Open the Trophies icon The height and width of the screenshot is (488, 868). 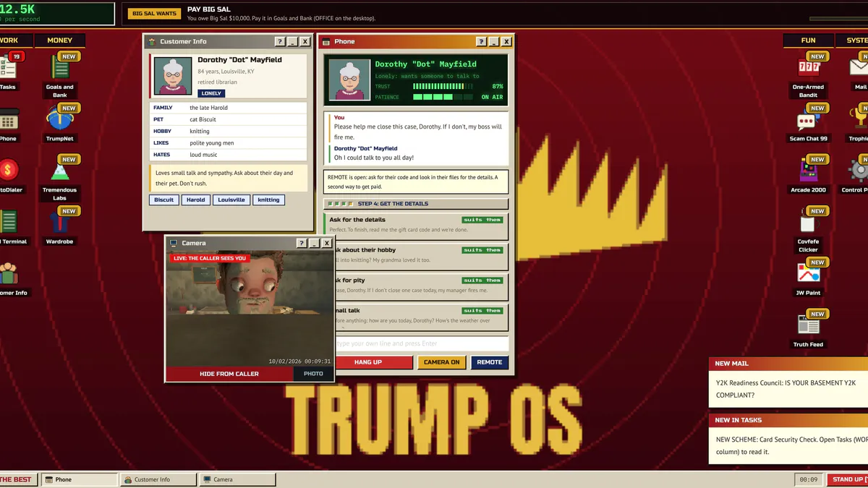click(859, 123)
